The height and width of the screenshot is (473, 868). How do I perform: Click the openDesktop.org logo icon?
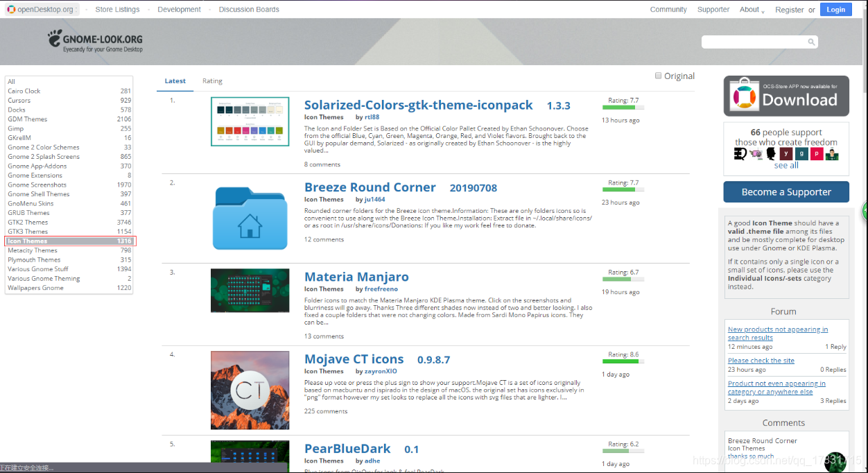tap(11, 10)
